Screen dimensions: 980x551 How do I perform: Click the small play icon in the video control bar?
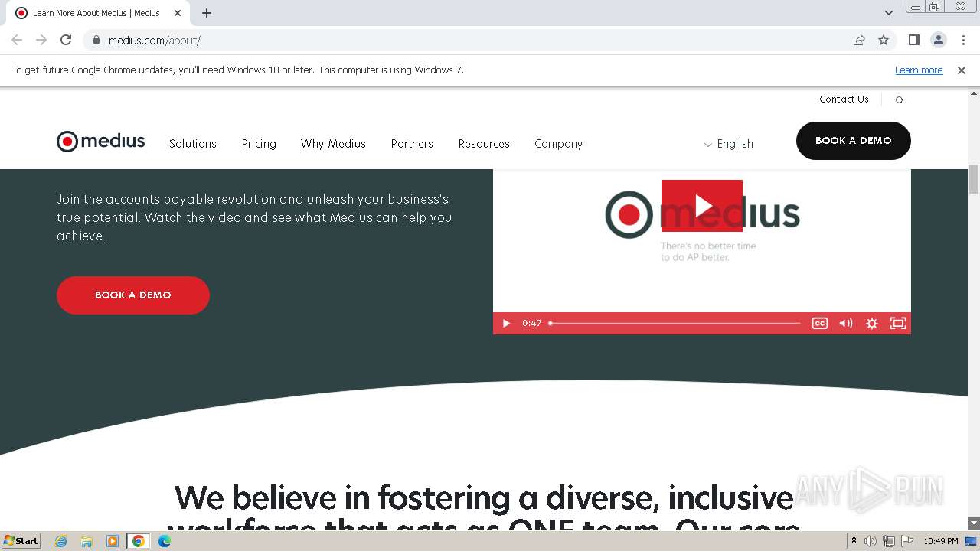point(506,324)
